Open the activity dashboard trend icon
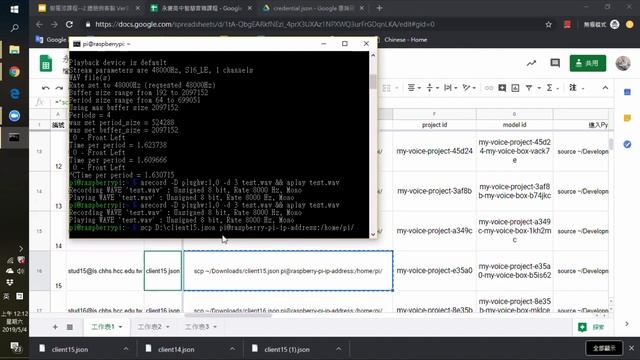 coord(531,63)
